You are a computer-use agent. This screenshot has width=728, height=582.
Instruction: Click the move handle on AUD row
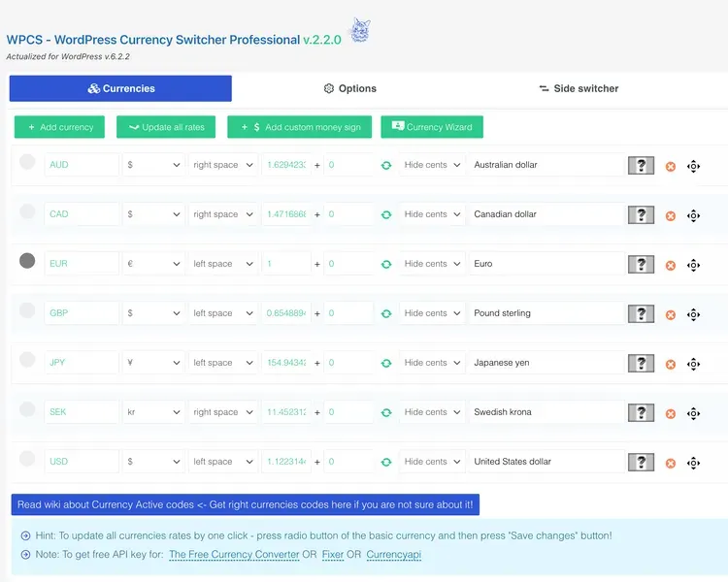693,166
